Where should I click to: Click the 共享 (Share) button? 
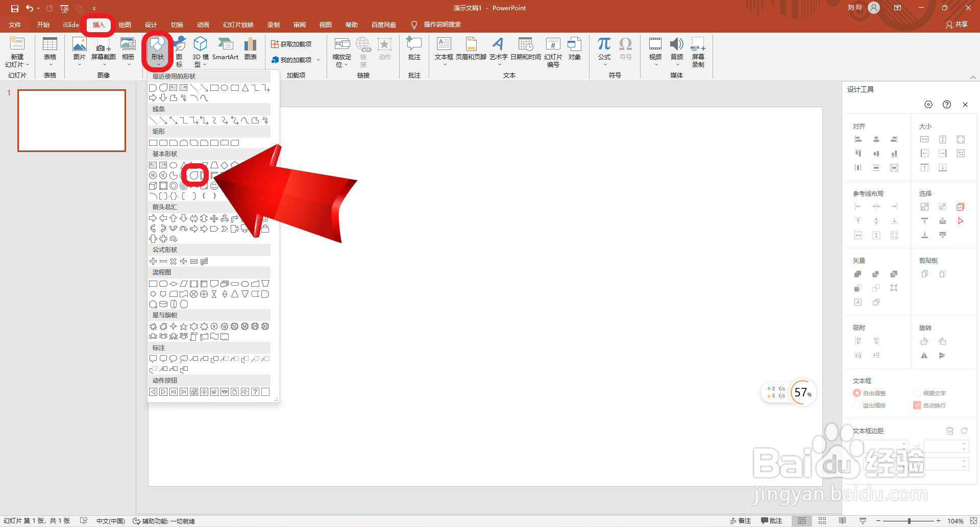point(957,24)
